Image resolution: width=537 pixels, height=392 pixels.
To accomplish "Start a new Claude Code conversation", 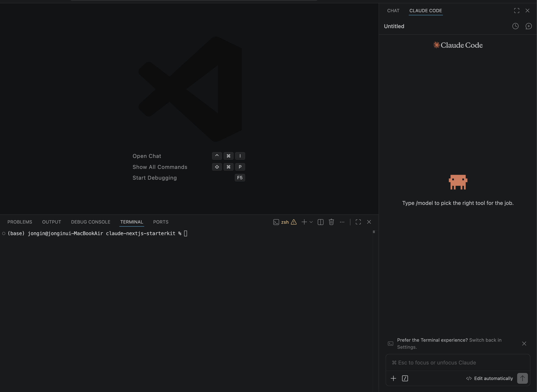I will [x=529, y=26].
